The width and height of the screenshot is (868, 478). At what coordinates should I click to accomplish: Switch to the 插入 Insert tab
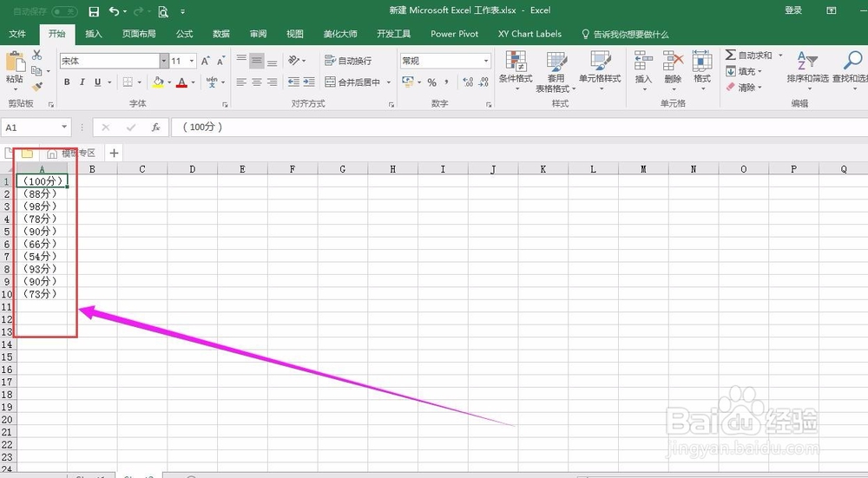[x=94, y=34]
